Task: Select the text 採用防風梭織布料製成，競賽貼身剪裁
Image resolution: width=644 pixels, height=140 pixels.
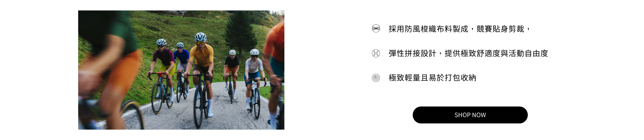Action: 456,29
